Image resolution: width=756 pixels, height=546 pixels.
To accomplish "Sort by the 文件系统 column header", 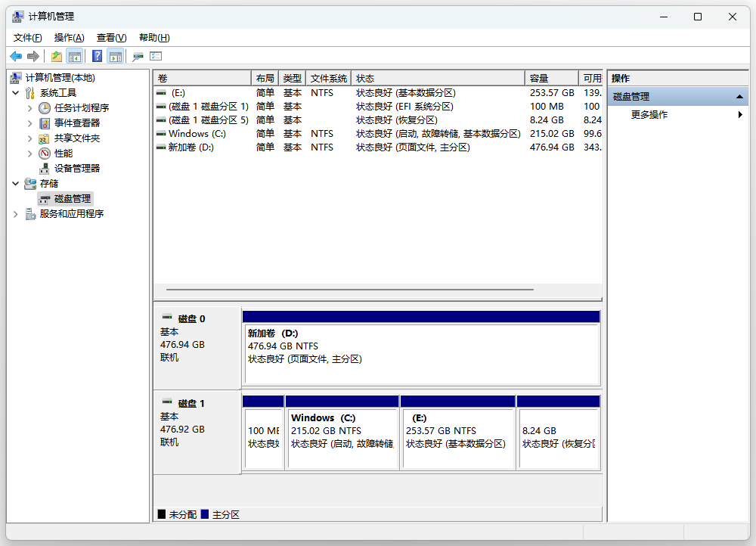I will (329, 78).
